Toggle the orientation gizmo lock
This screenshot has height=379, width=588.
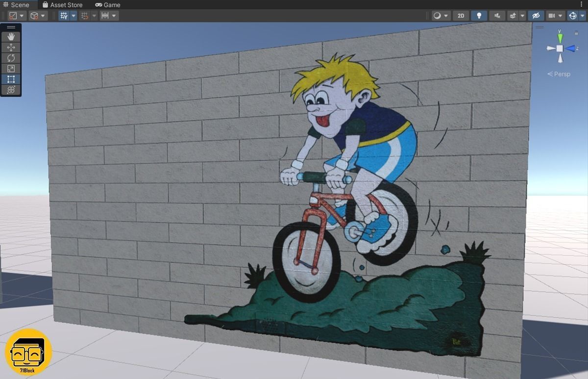[x=576, y=33]
